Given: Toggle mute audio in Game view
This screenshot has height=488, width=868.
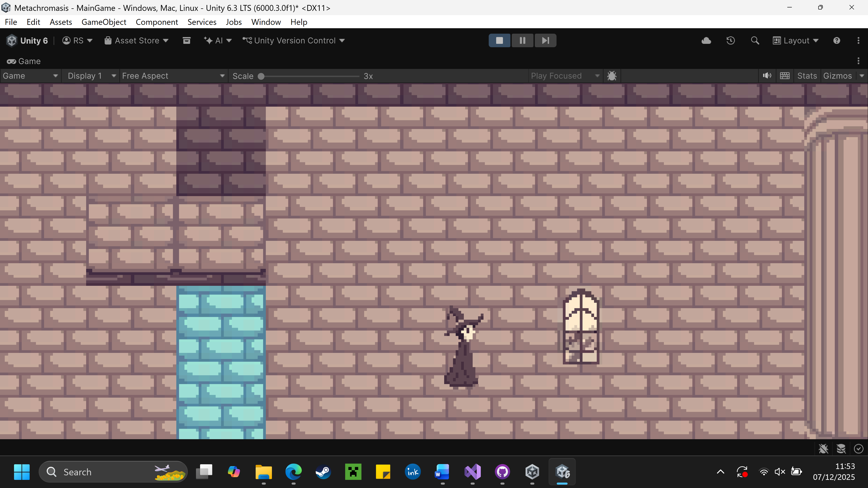Looking at the screenshot, I should click(x=767, y=76).
